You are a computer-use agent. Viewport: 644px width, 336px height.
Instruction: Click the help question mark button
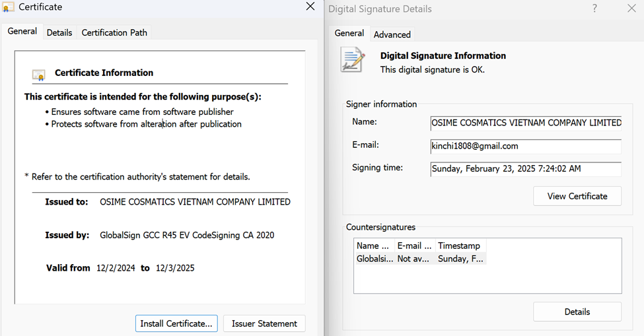coord(594,8)
